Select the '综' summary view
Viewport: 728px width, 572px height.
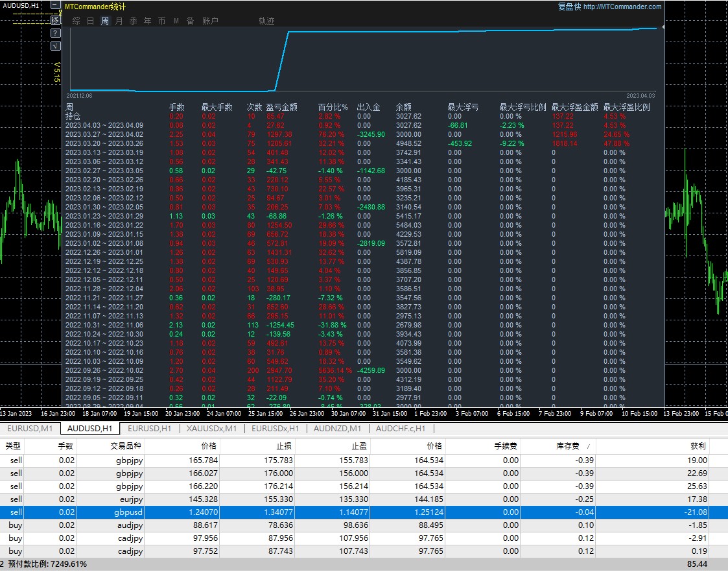pyautogui.click(x=76, y=21)
